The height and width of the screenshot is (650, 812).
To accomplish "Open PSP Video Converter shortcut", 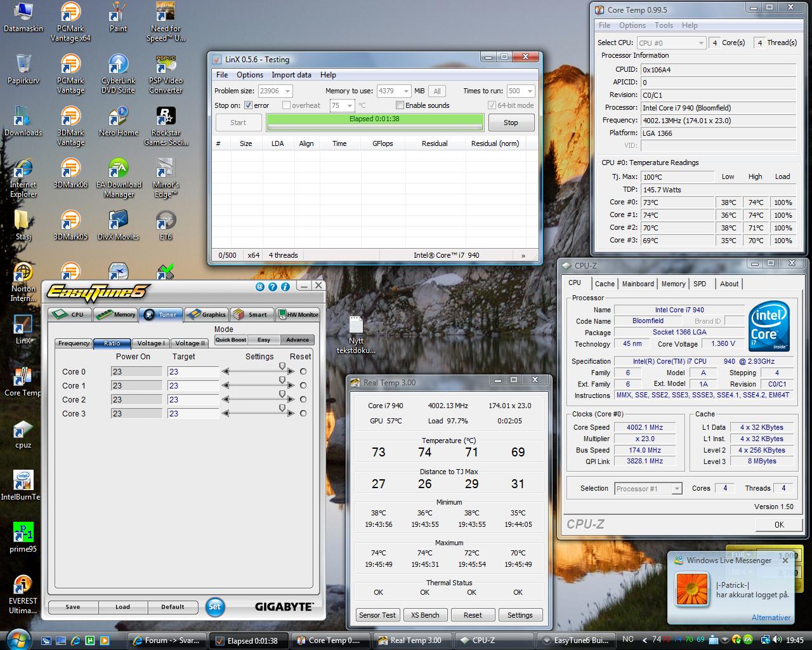I will pyautogui.click(x=166, y=74).
